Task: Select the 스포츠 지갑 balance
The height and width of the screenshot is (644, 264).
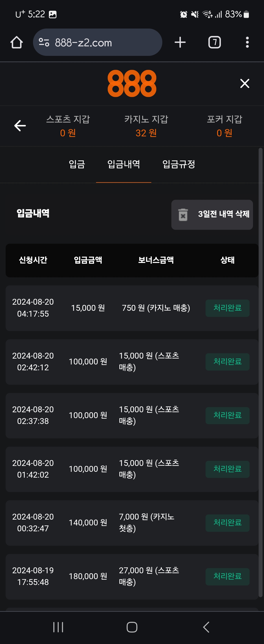Action: [x=68, y=126]
